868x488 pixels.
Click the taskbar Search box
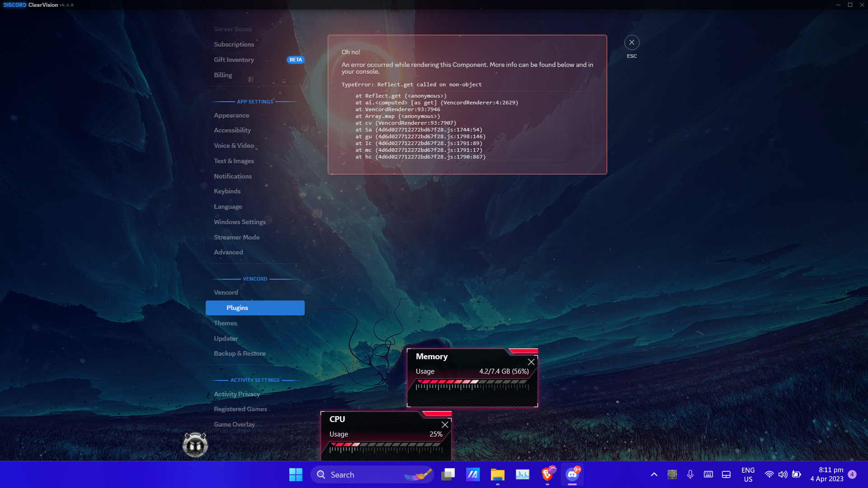pyautogui.click(x=372, y=474)
